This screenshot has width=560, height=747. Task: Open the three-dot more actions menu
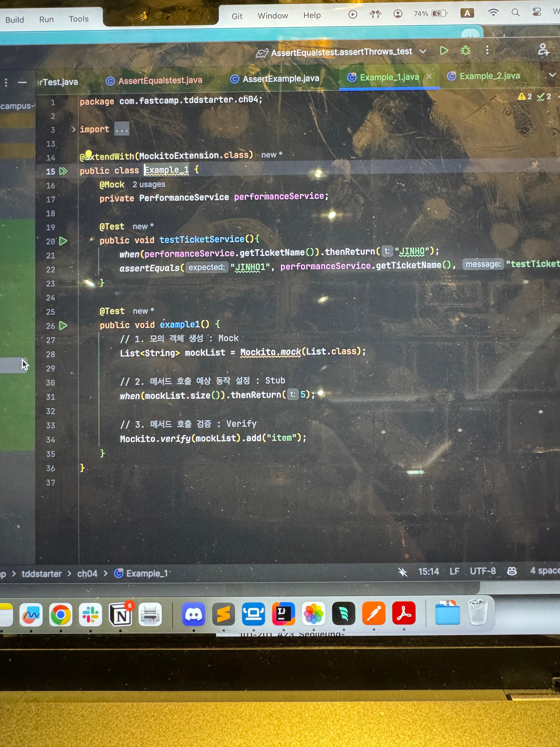click(487, 50)
